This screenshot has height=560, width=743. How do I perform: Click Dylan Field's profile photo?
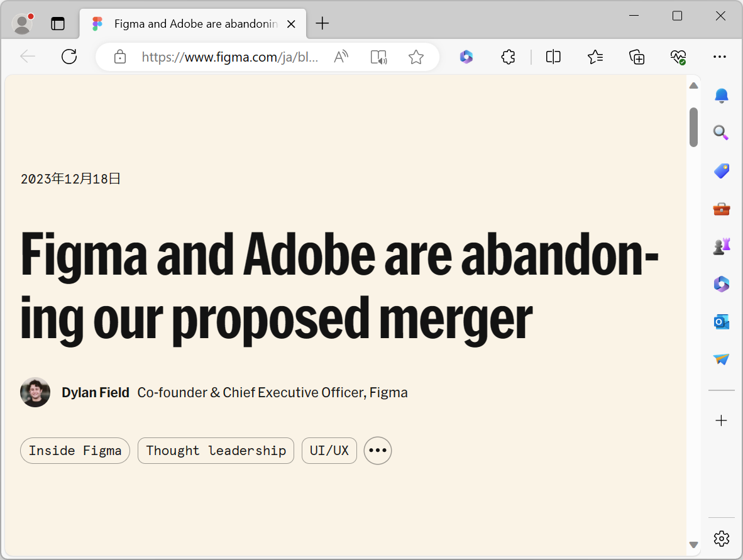click(35, 392)
